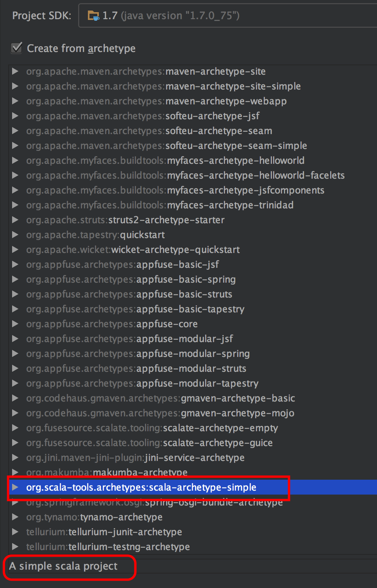
Task: Select jini-service-archetype entry
Action: (x=136, y=457)
